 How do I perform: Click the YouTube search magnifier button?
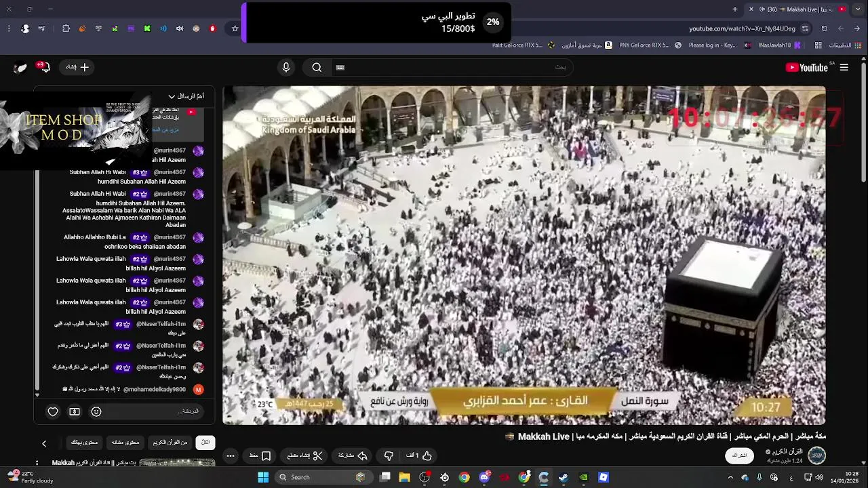coord(317,67)
